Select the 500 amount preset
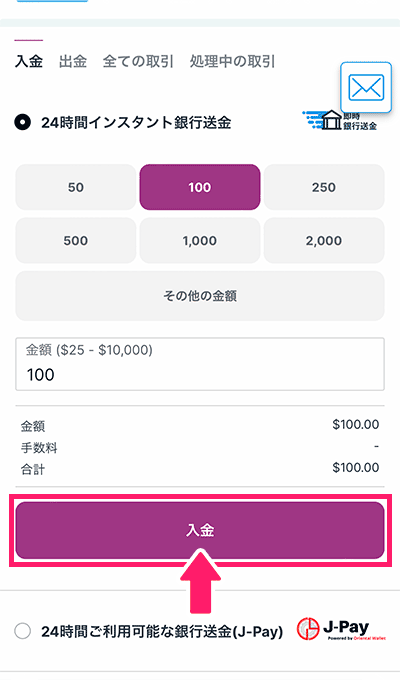400x680 pixels. click(76, 240)
